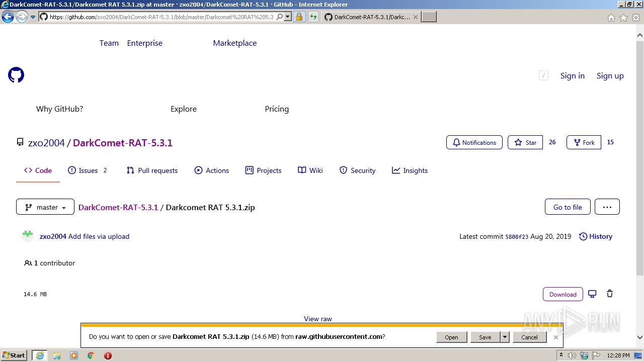Image resolution: width=644 pixels, height=362 pixels.
Task: Open the address bar URL dropdown
Action: [288, 17]
